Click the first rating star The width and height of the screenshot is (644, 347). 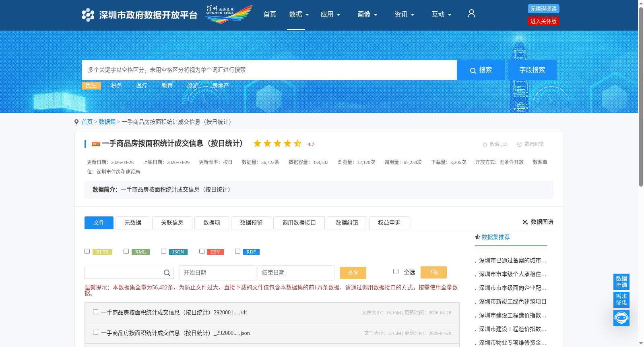click(x=258, y=143)
